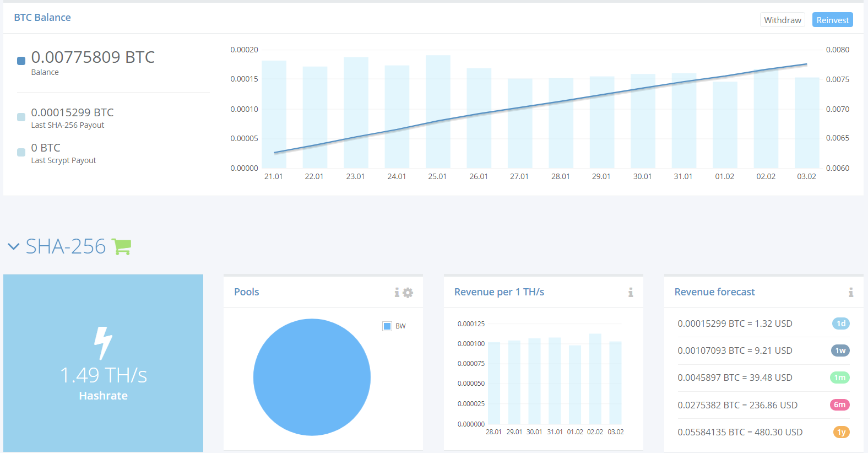Click the 0.00015299 BTC payout value
Viewport: 868px width, 453px height.
coord(72,112)
